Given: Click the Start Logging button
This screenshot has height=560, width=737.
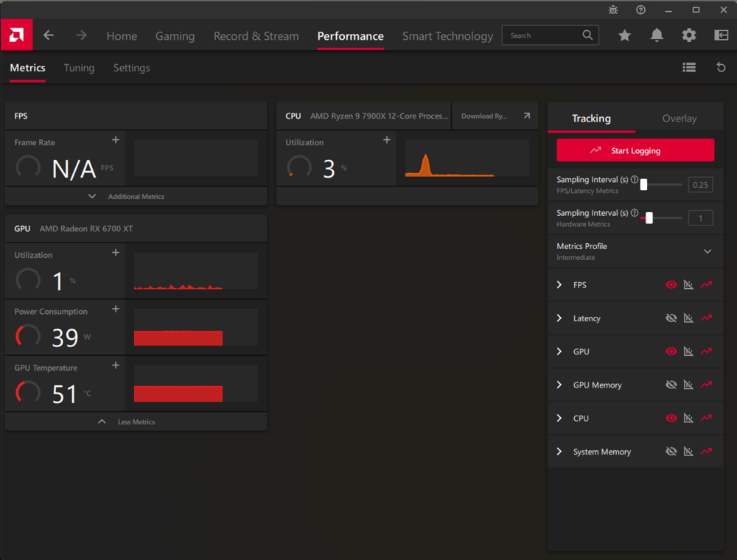Looking at the screenshot, I should point(635,150).
